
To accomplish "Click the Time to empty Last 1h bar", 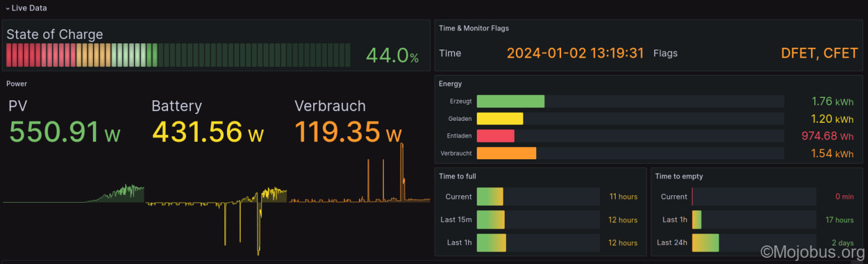I will (697, 219).
